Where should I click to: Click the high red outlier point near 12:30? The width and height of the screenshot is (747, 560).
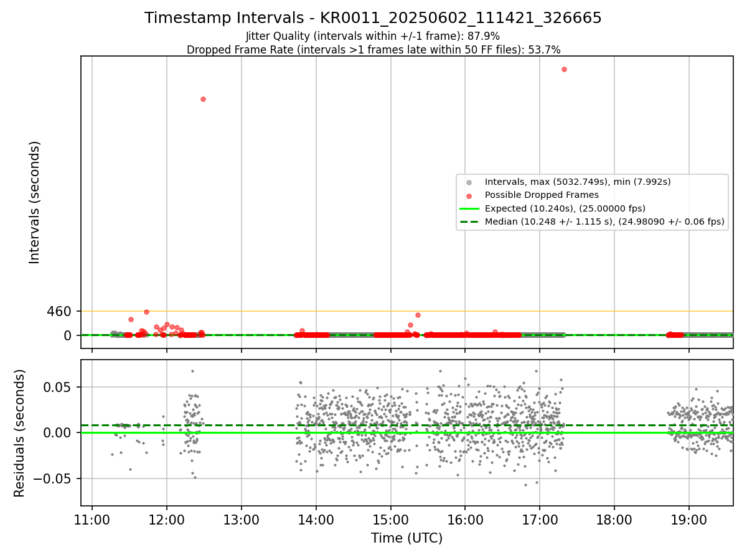(x=203, y=99)
